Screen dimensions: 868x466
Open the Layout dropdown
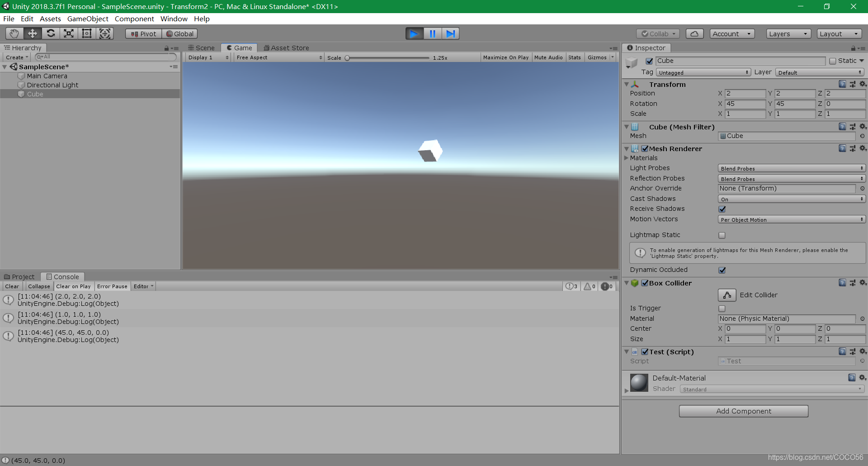pos(839,34)
